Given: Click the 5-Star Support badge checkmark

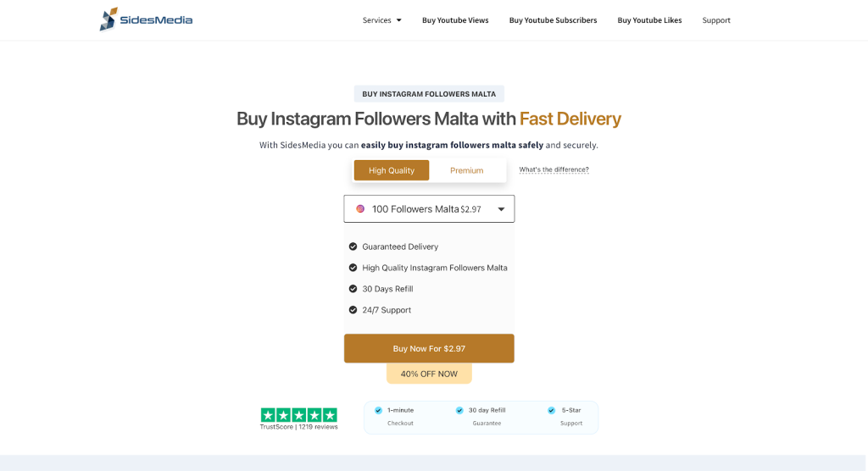Looking at the screenshot, I should (x=551, y=410).
